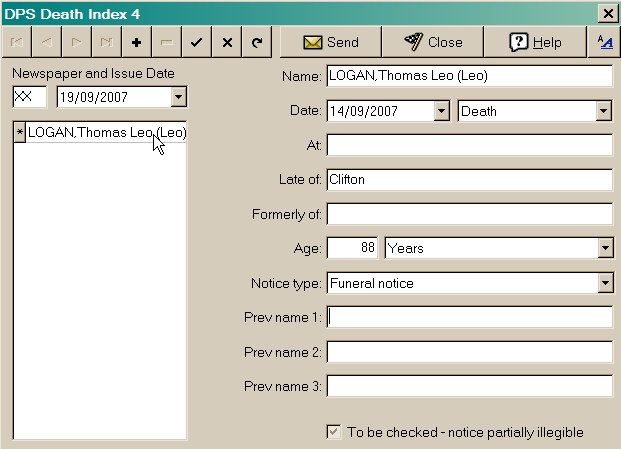Viewport: 621px width, 449px height.
Task: Open the Help button
Action: 535,42
